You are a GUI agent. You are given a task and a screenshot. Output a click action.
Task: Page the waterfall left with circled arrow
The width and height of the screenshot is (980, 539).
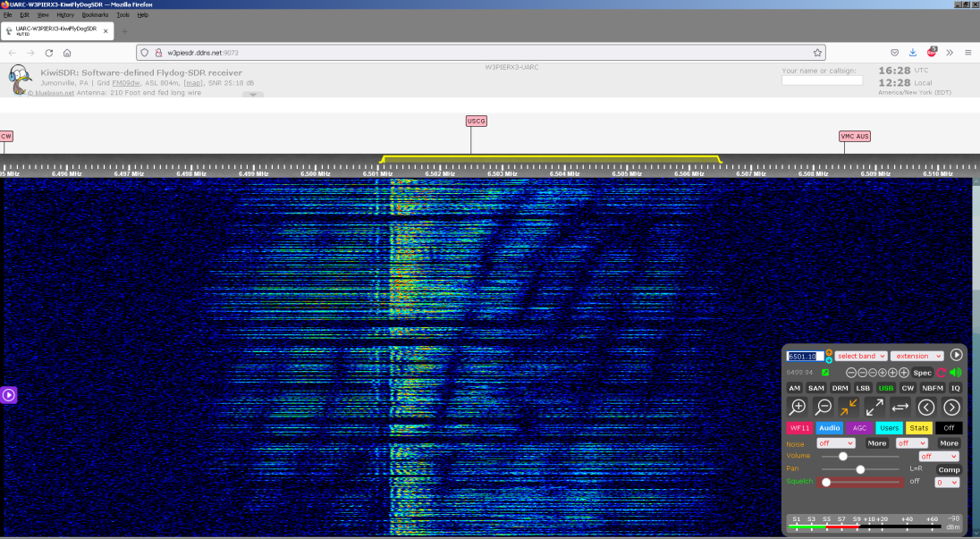[x=926, y=408]
